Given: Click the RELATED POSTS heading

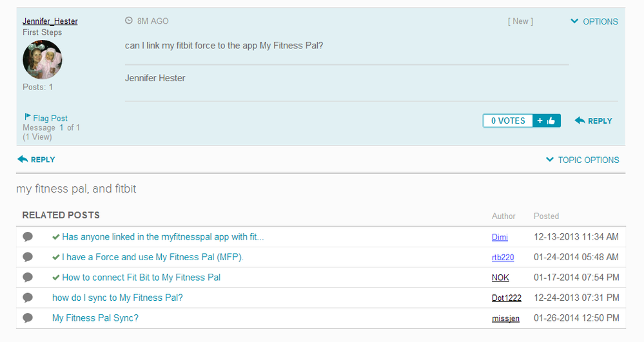Looking at the screenshot, I should (61, 215).
